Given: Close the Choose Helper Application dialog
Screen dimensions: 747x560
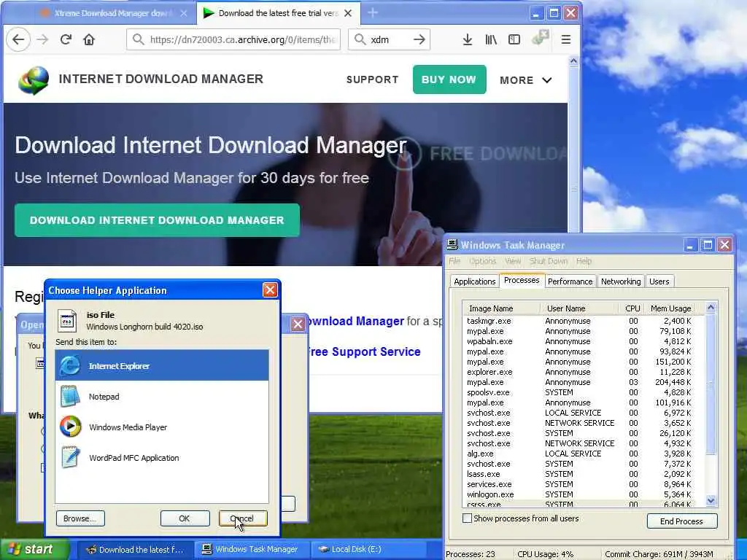Looking at the screenshot, I should (x=270, y=290).
